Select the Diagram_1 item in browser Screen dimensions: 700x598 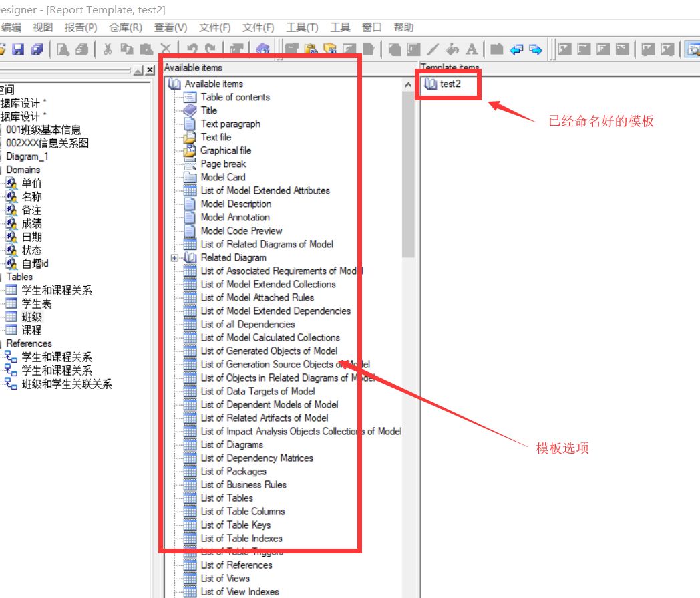[x=27, y=157]
